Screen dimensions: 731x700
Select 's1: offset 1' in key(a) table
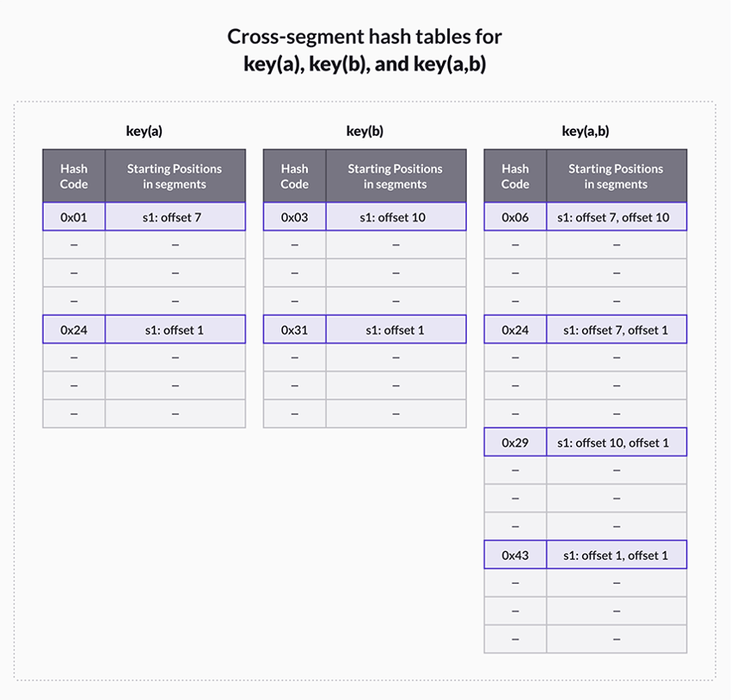(175, 330)
